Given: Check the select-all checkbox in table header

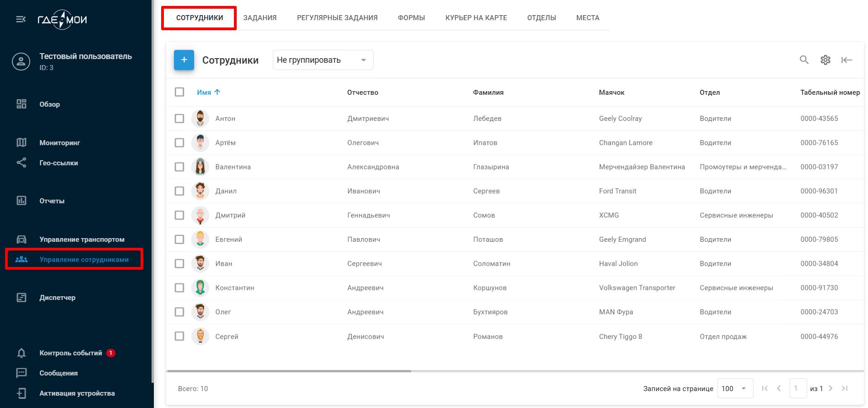Looking at the screenshot, I should pos(179,92).
